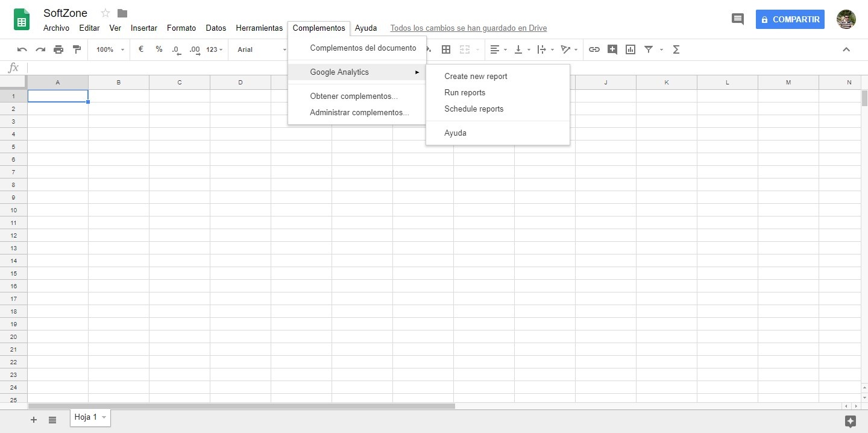Click the insert chart icon
868x433 pixels.
pyautogui.click(x=631, y=49)
